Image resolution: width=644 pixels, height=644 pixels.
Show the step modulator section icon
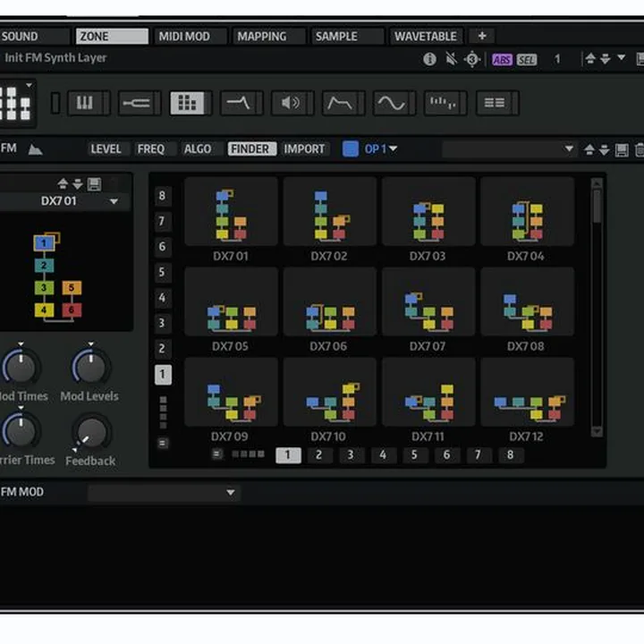[443, 103]
